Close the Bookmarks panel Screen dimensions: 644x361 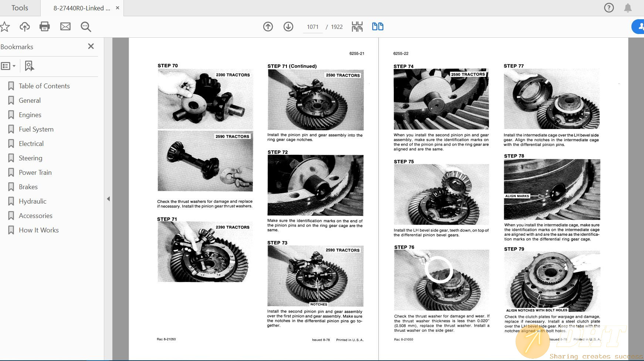point(91,46)
